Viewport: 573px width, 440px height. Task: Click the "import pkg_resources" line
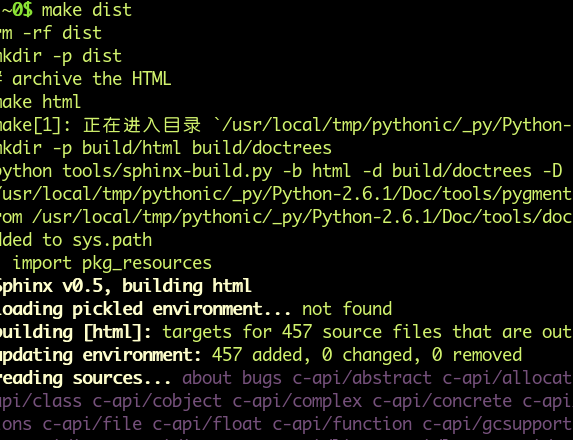click(112, 263)
